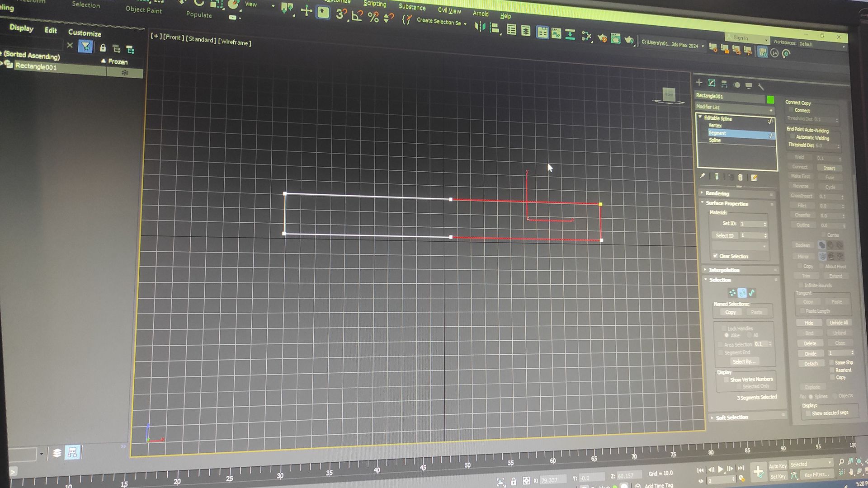The height and width of the screenshot is (488, 868).
Task: Click the large Set Keys plus button
Action: 758,472
